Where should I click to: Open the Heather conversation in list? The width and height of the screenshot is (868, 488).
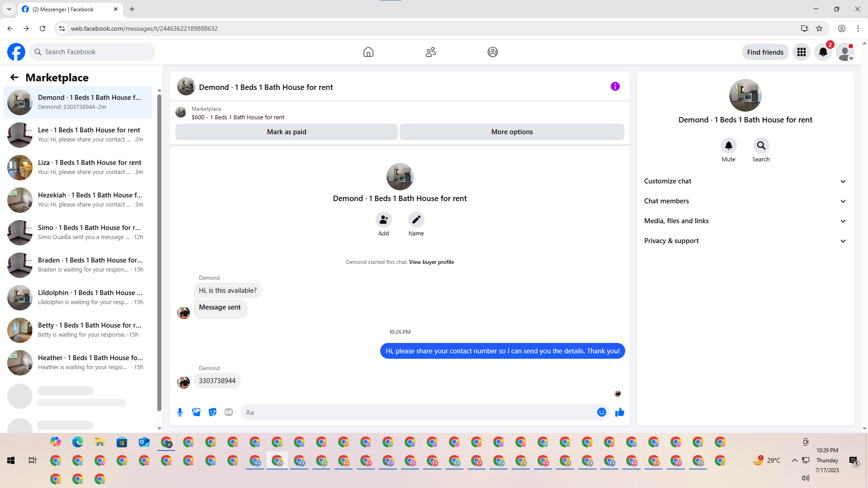[x=78, y=363]
